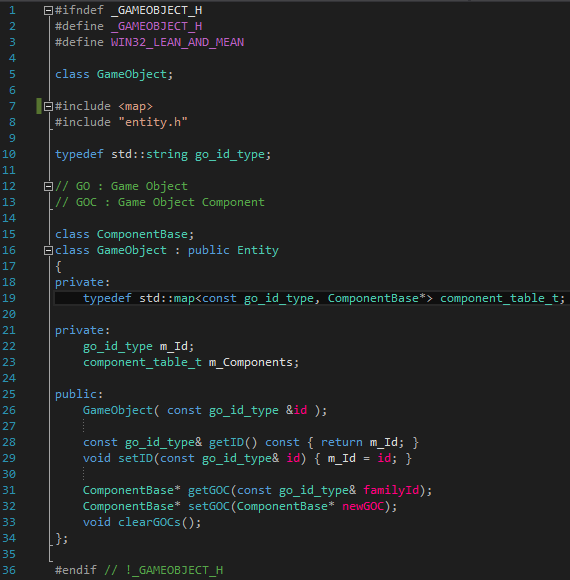Click the getID function name
The width and height of the screenshot is (570, 580).
coord(226,442)
